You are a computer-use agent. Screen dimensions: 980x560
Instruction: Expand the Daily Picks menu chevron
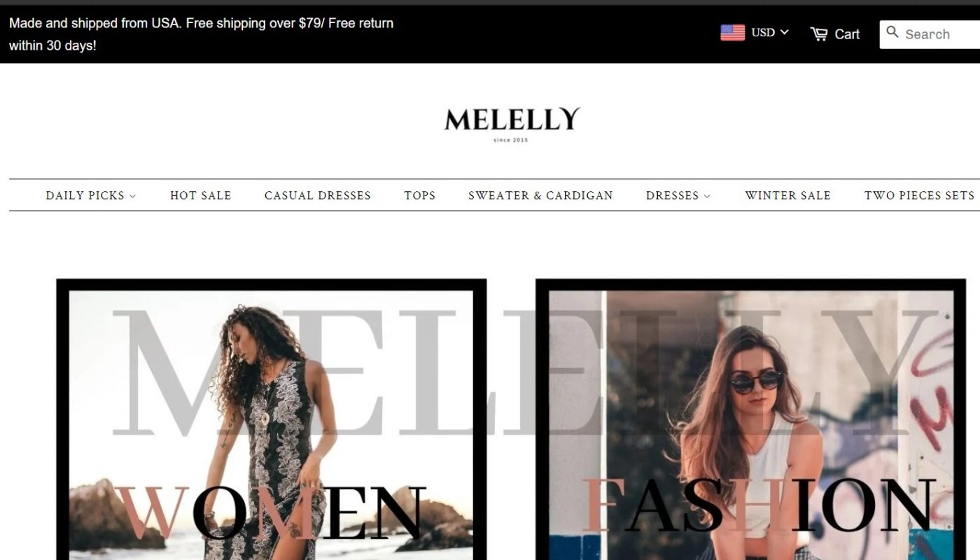132,197
